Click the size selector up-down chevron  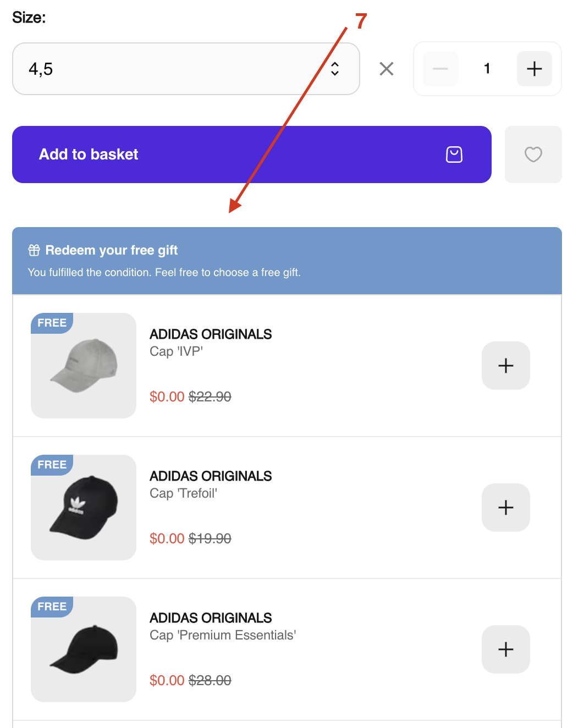[x=335, y=69]
